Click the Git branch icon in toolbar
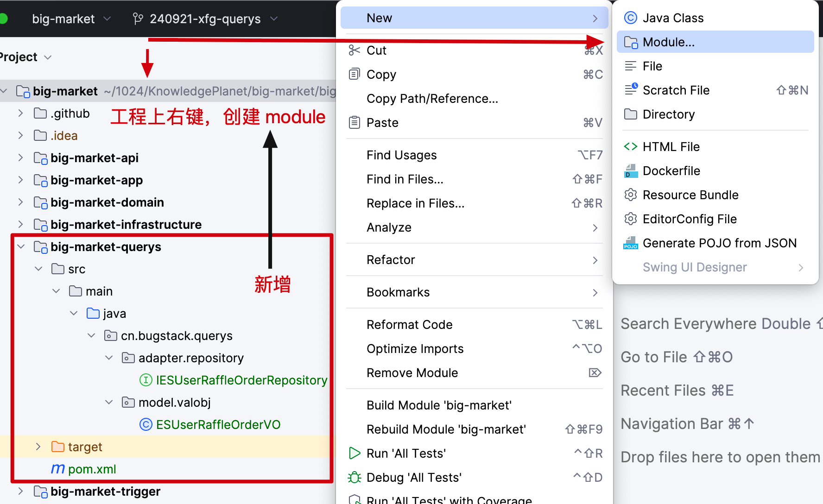The height and width of the screenshot is (504, 823). [138, 19]
